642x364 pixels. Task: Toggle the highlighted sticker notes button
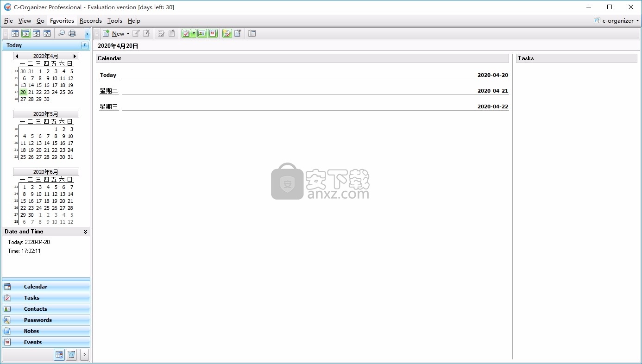coord(227,33)
